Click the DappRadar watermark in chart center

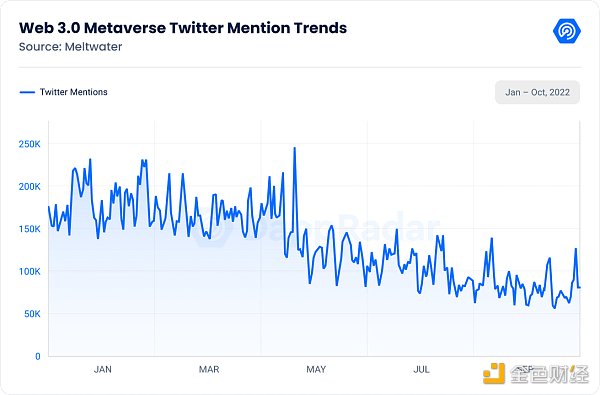316,229
